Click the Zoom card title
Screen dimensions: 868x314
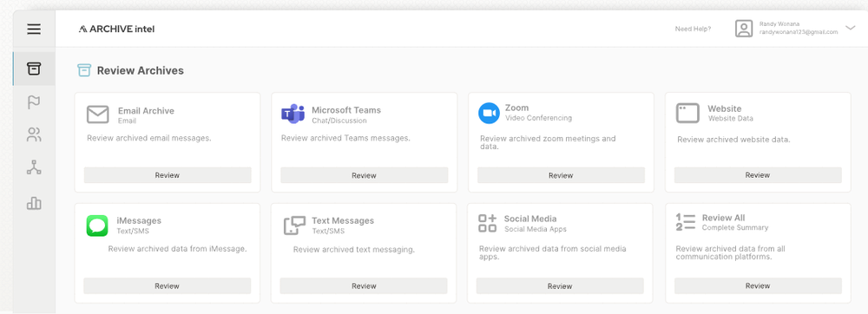coord(516,108)
